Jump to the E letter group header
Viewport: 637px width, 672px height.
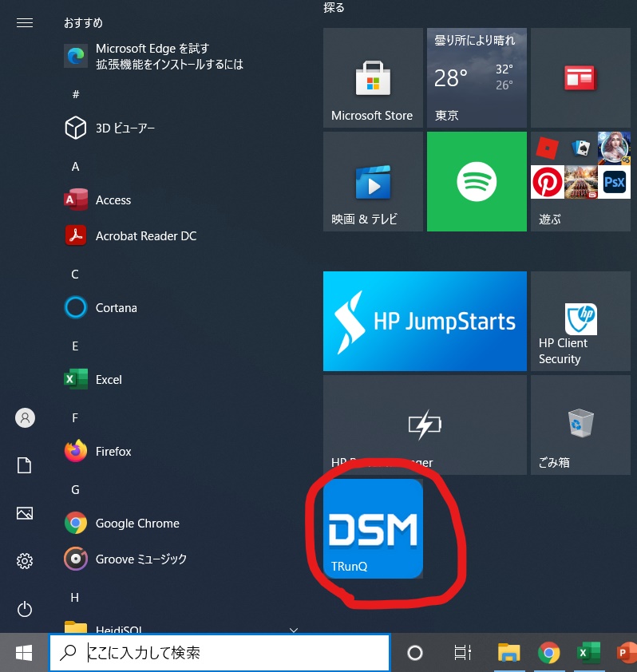click(x=75, y=346)
